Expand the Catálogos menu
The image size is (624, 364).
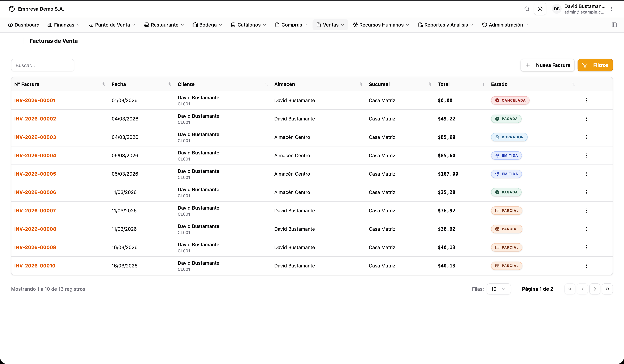pos(249,25)
